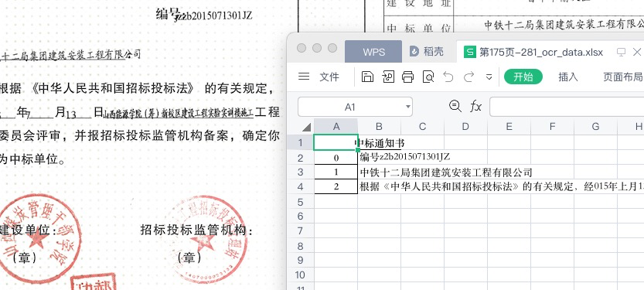Select all cells using the corner triangle
This screenshot has width=644, height=290.
(306, 127)
